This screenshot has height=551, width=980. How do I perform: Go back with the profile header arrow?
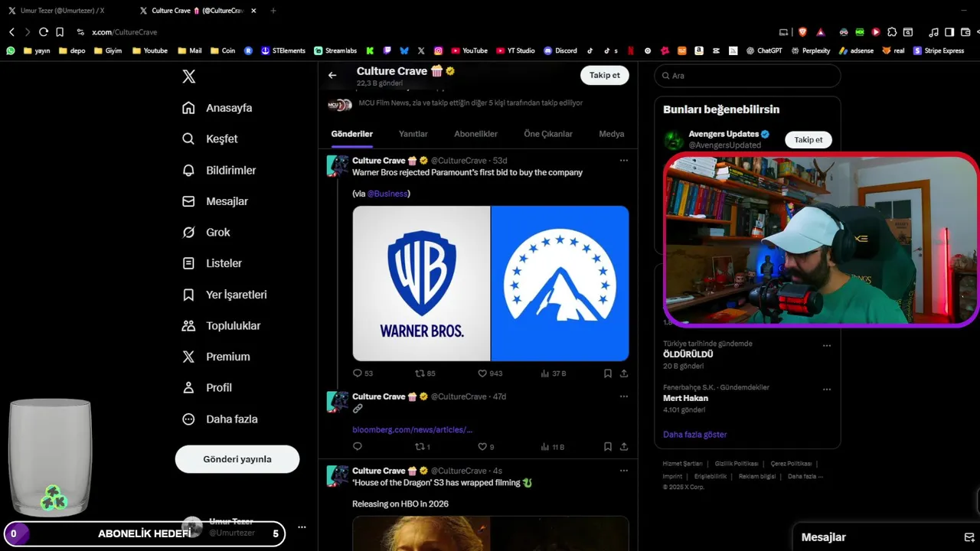click(332, 75)
